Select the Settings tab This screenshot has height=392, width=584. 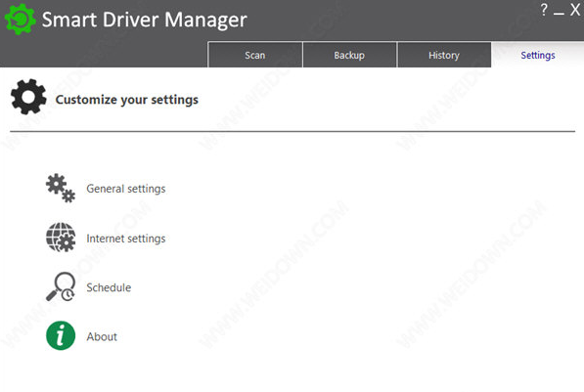tap(538, 55)
